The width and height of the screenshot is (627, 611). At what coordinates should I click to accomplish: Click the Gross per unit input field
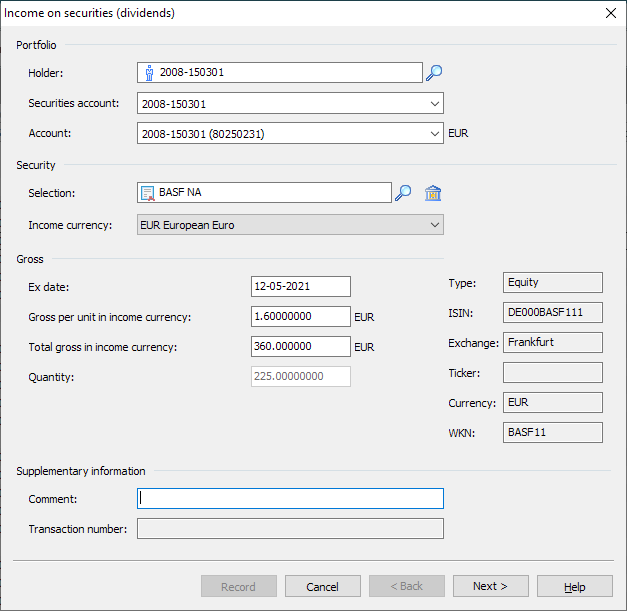coord(300,317)
